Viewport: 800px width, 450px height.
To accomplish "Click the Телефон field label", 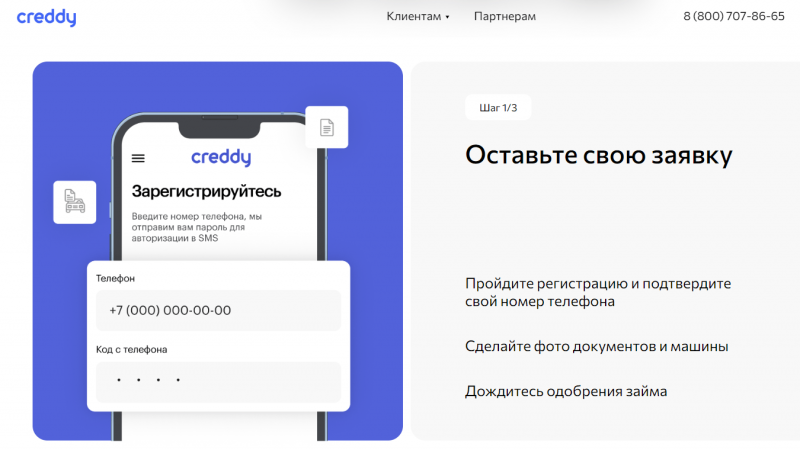I will tap(115, 279).
